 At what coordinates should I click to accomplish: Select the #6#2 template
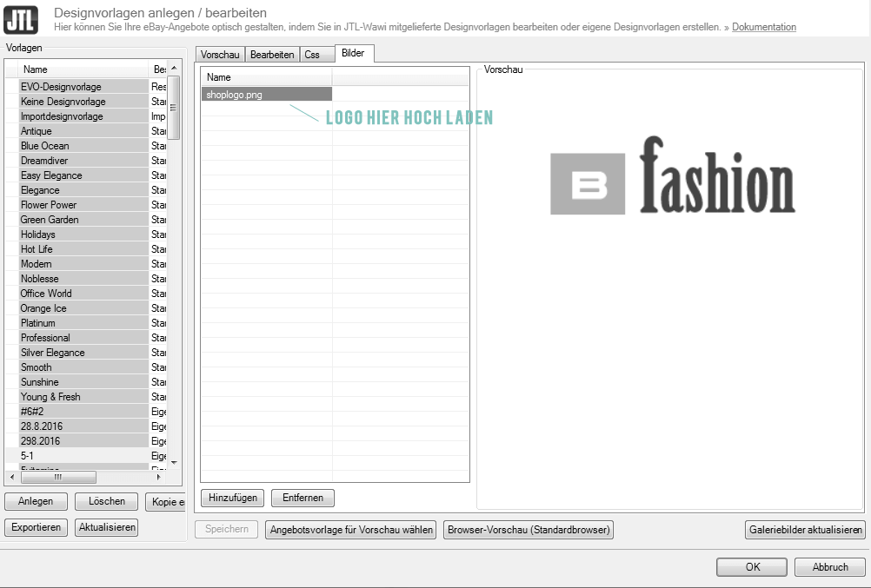83,412
